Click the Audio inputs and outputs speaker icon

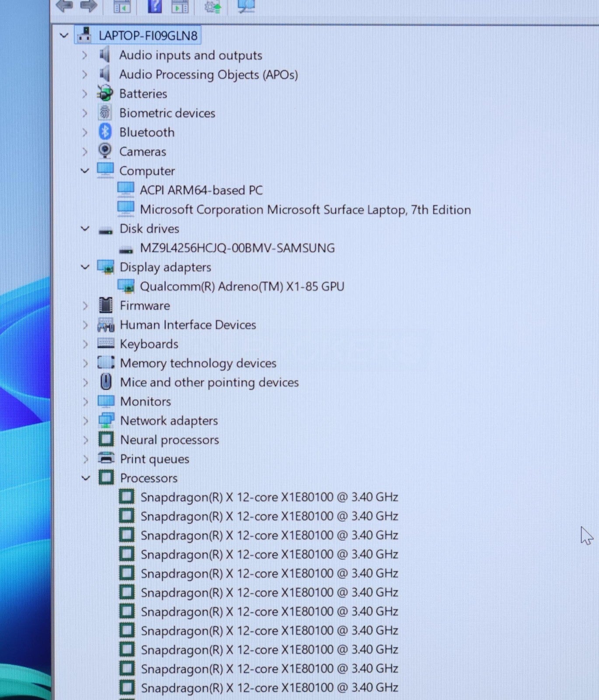tap(104, 55)
